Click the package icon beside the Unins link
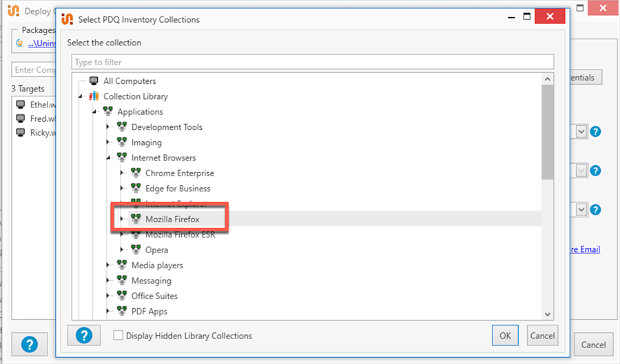The image size is (620, 364). pos(19,43)
